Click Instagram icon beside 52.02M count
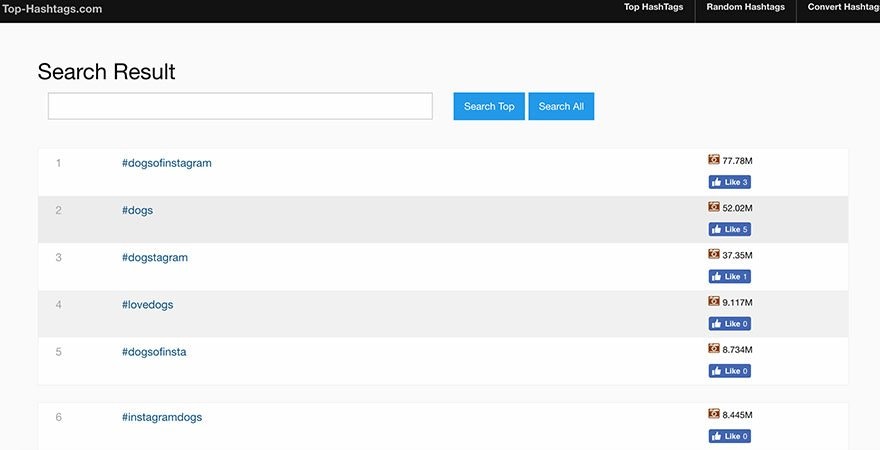This screenshot has height=450, width=880. pos(714,207)
